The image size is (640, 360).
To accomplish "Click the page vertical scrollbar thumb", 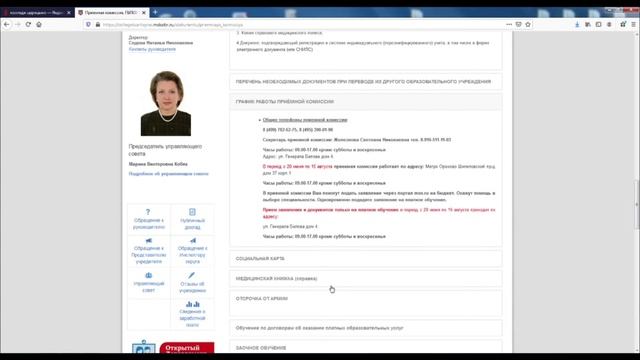I will pos(637,204).
